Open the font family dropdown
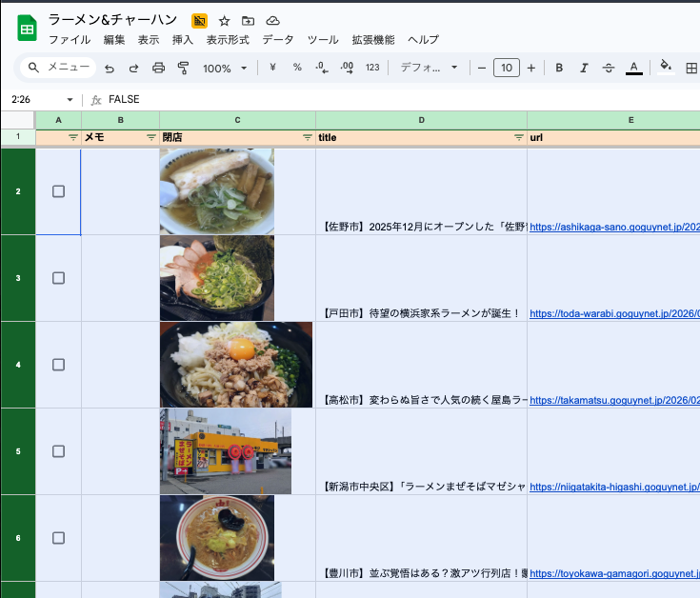This screenshot has width=700, height=598. pyautogui.click(x=429, y=68)
